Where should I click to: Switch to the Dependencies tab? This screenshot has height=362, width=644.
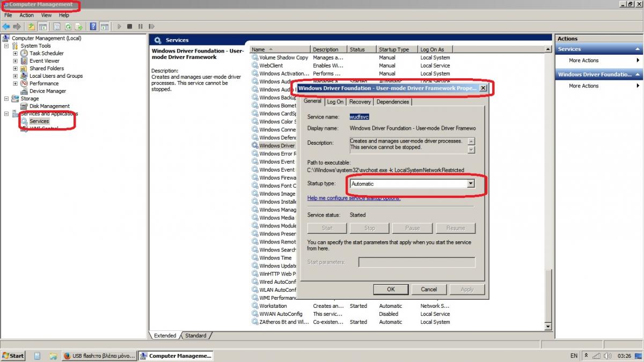tap(393, 102)
